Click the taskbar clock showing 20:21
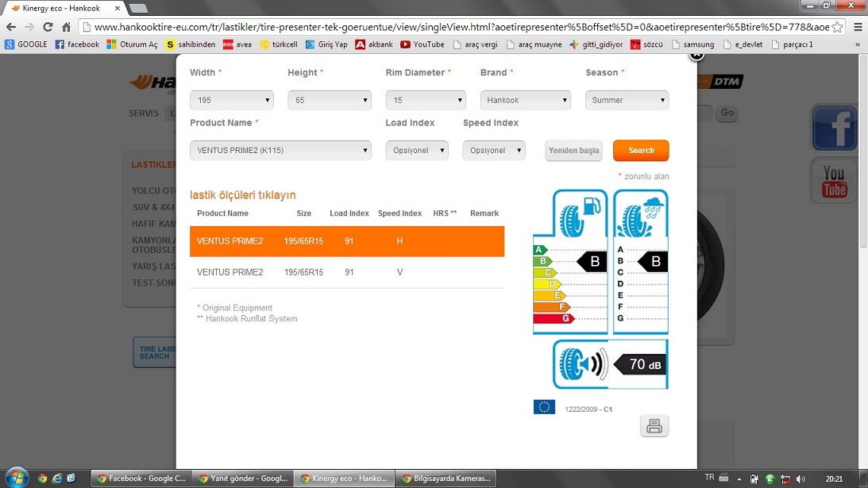Viewport: 868px width, 488px height. pos(834,479)
